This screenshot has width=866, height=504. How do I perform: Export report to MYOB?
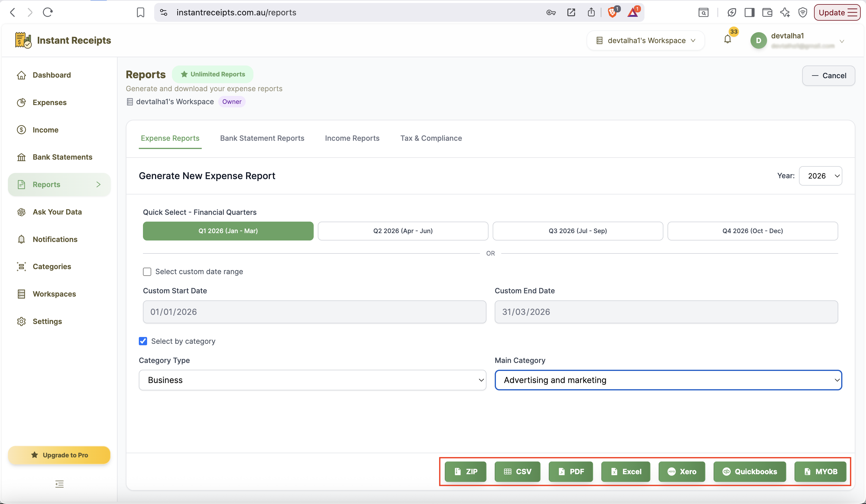coord(821,471)
